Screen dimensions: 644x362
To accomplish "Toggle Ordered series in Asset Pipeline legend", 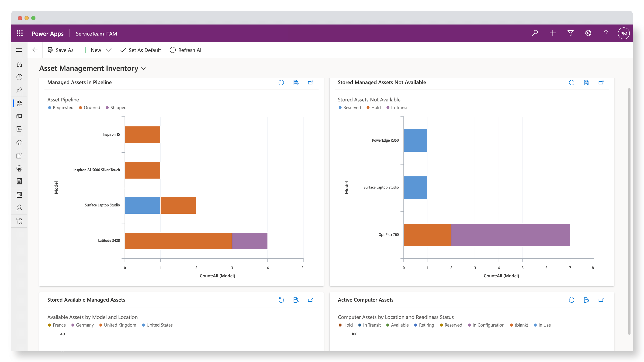I will click(89, 107).
